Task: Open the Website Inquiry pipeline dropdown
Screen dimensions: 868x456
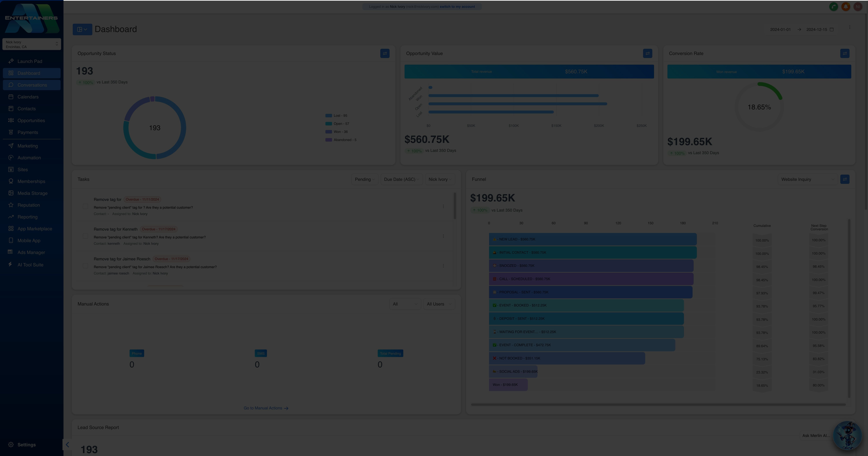Action: click(807, 179)
